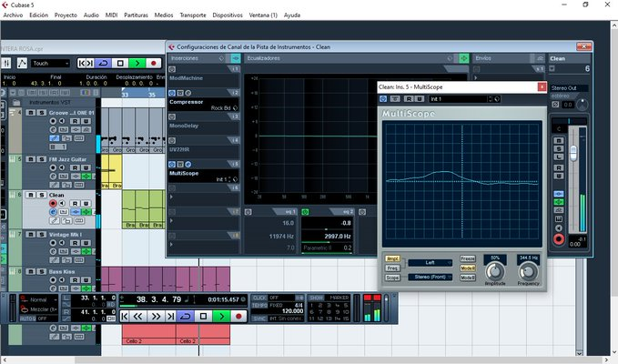Click the channel strip pan knob
618x364 pixels.
pyautogui.click(x=582, y=105)
